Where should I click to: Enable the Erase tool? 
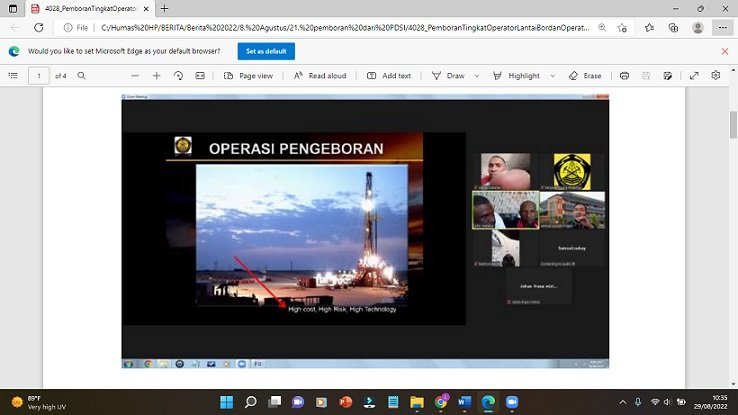click(x=585, y=75)
